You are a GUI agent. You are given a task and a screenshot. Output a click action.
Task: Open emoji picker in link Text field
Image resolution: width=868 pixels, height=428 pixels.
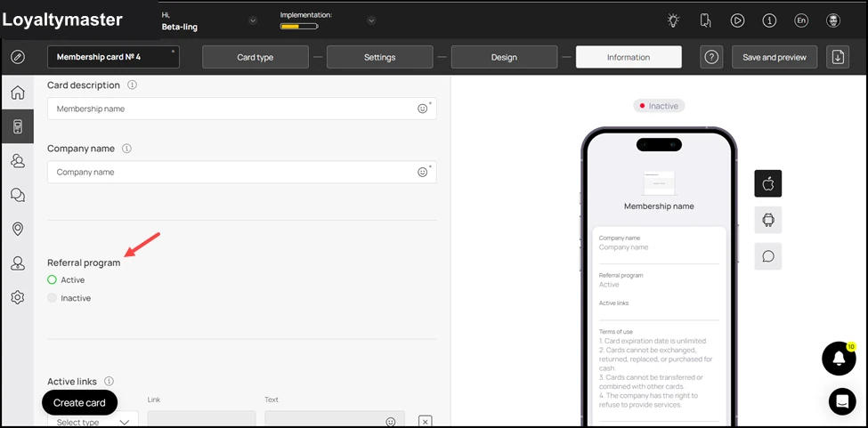click(x=391, y=422)
